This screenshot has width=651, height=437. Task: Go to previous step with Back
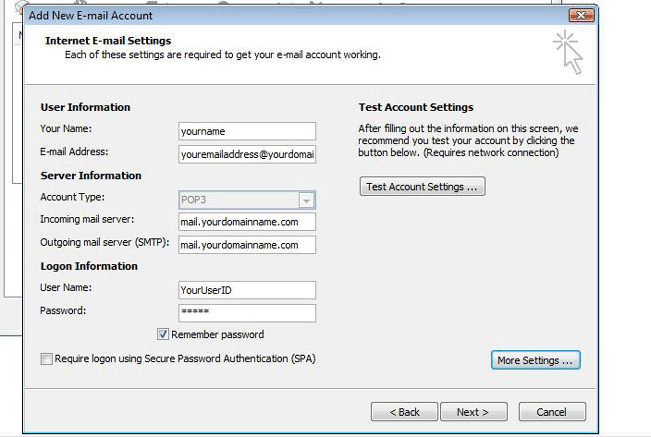(404, 412)
